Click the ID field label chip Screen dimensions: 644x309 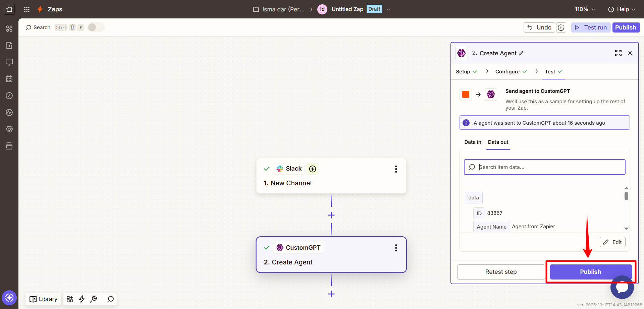[479, 213]
